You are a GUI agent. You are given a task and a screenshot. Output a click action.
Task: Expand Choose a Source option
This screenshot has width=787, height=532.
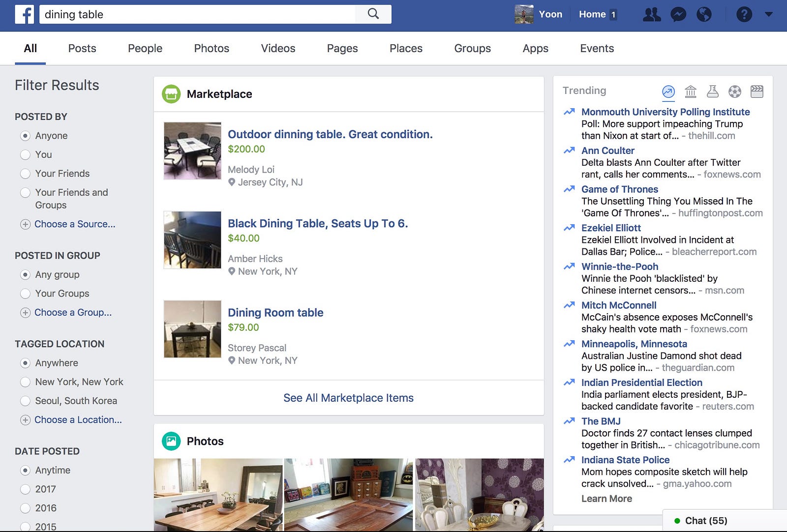pyautogui.click(x=75, y=224)
